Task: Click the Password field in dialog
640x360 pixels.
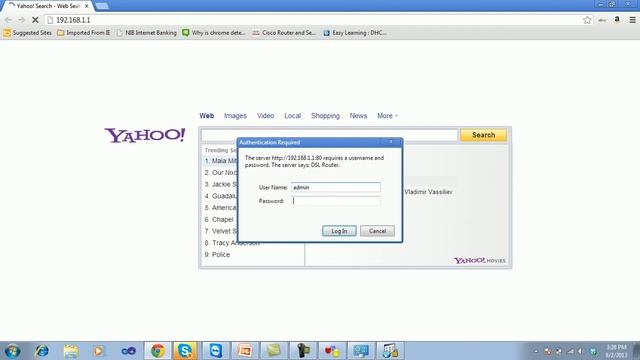Action: [336, 201]
